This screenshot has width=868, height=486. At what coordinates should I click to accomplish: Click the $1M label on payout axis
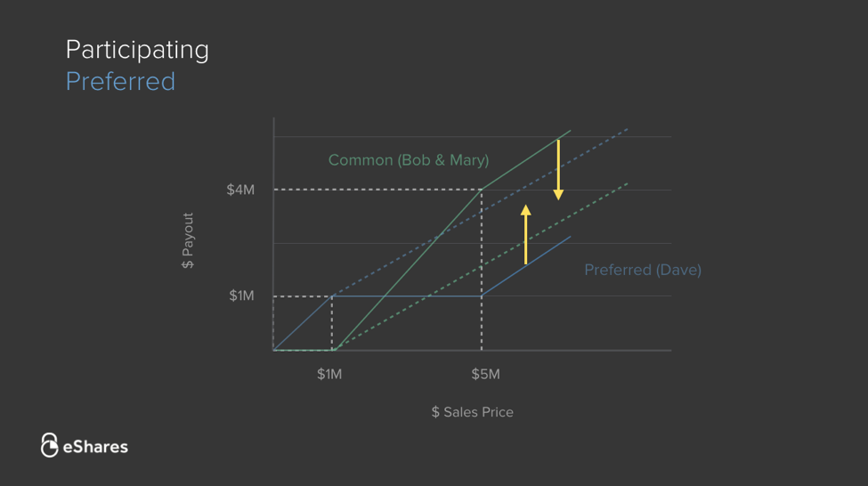(x=241, y=296)
